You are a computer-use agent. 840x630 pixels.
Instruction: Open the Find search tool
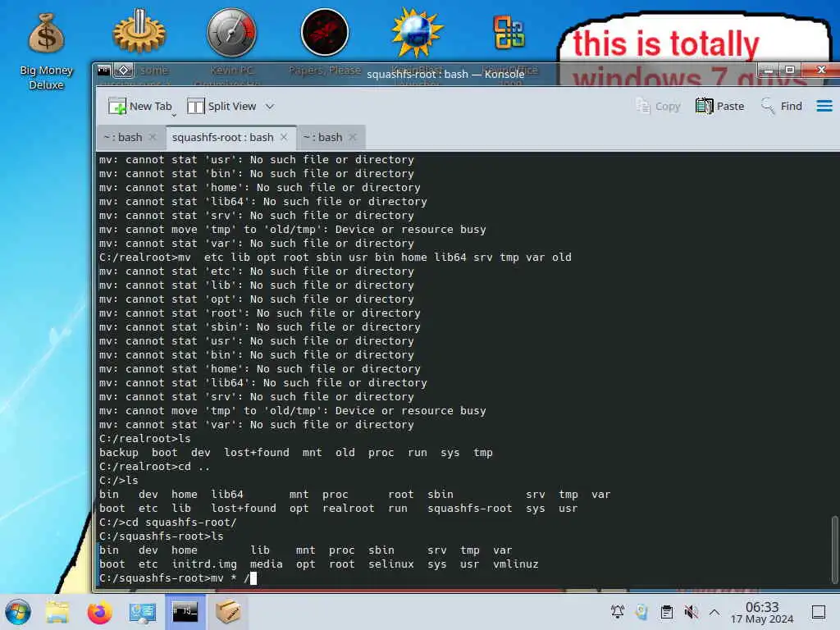pos(782,106)
